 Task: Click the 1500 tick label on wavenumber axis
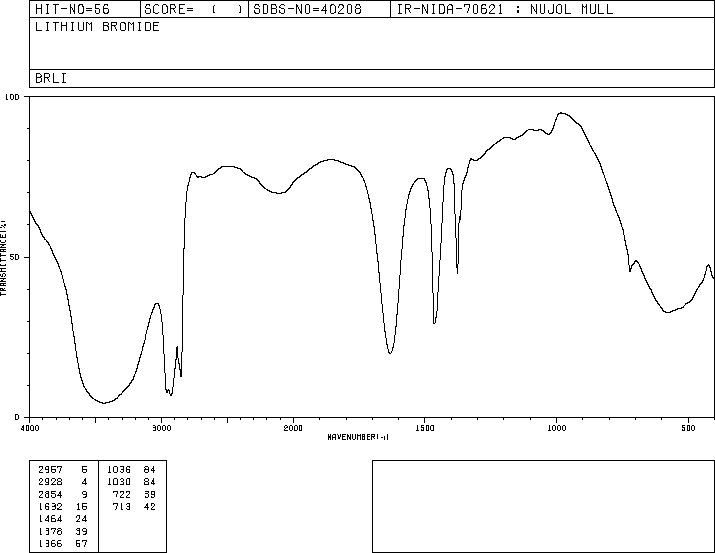(425, 428)
